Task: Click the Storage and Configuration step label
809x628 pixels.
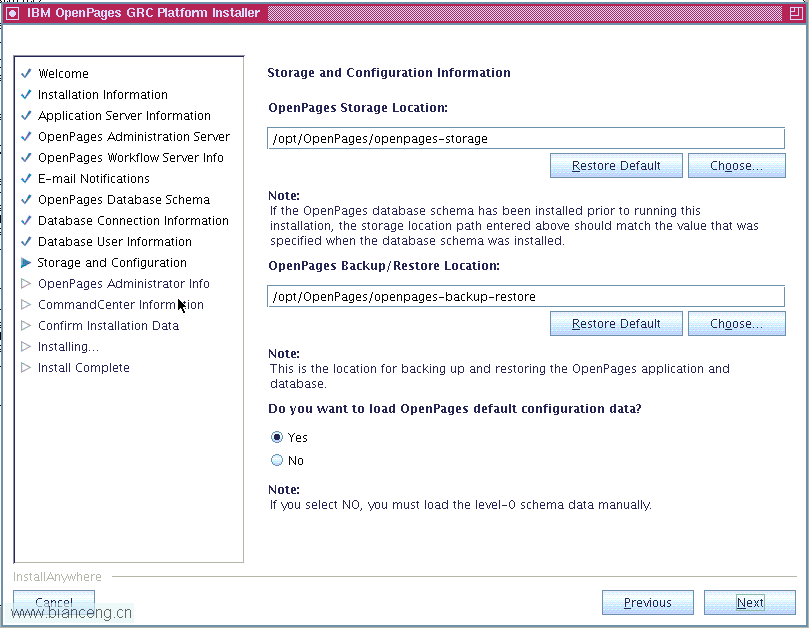Action: click(x=112, y=263)
